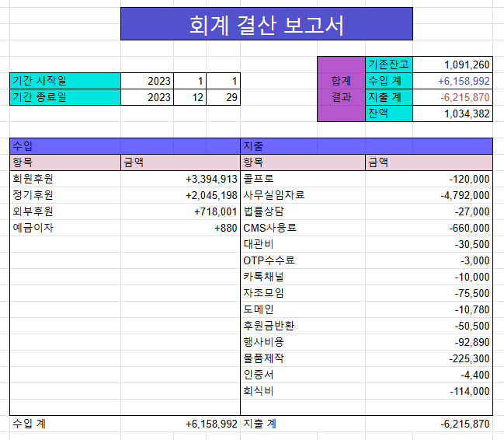This screenshot has width=504, height=440.
Task: Click the 지출 계 label in summary box
Action: pyautogui.click(x=389, y=97)
